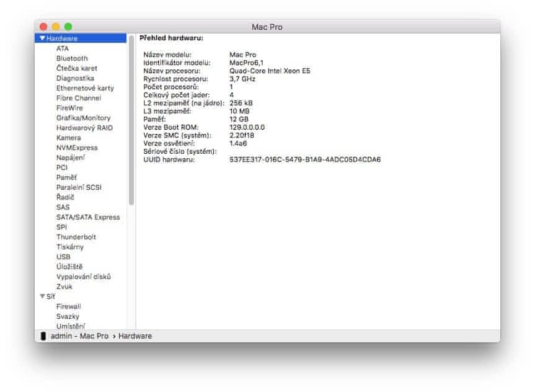Viewport: 535px width, 392px height.
Task: Click the Hardware path bar segment
Action: click(135, 336)
